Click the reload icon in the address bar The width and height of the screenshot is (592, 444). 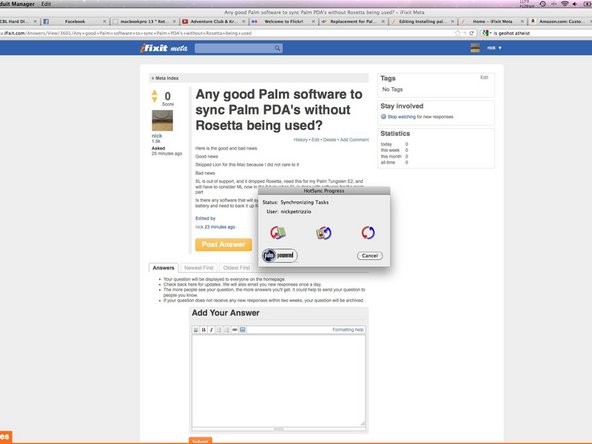472,33
